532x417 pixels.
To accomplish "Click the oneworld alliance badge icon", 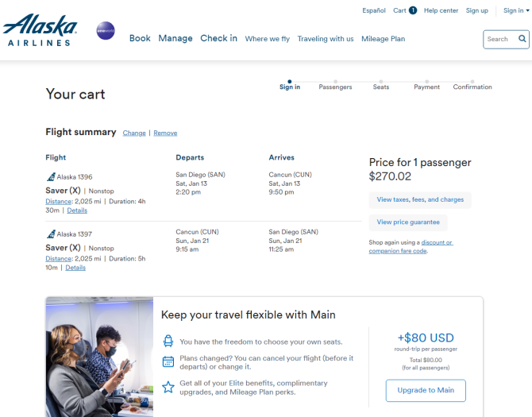I will click(x=106, y=30).
